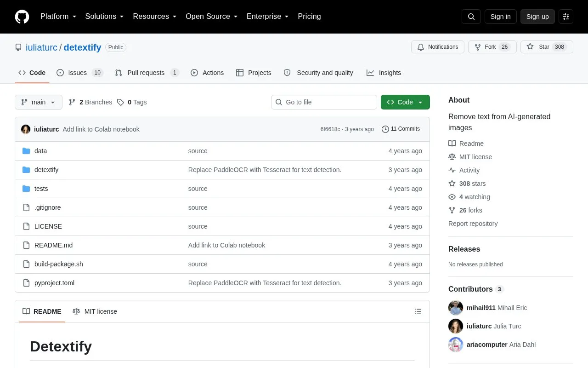Screen dimensions: 588x368
Task: Expand the Enterprise menu
Action: pos(268,17)
